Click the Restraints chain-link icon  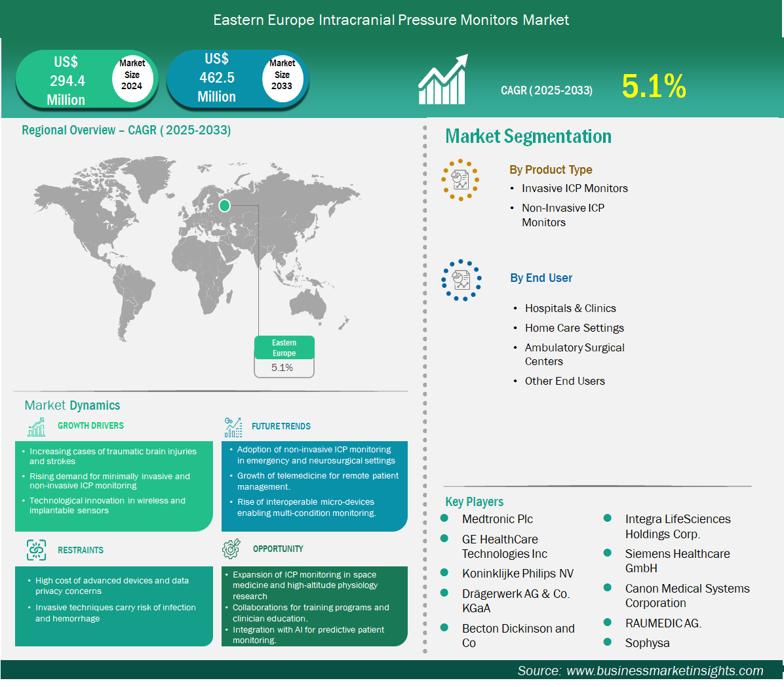tap(37, 550)
